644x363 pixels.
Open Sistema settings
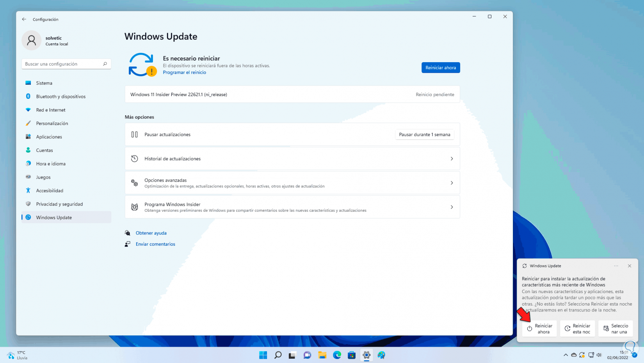click(66, 83)
